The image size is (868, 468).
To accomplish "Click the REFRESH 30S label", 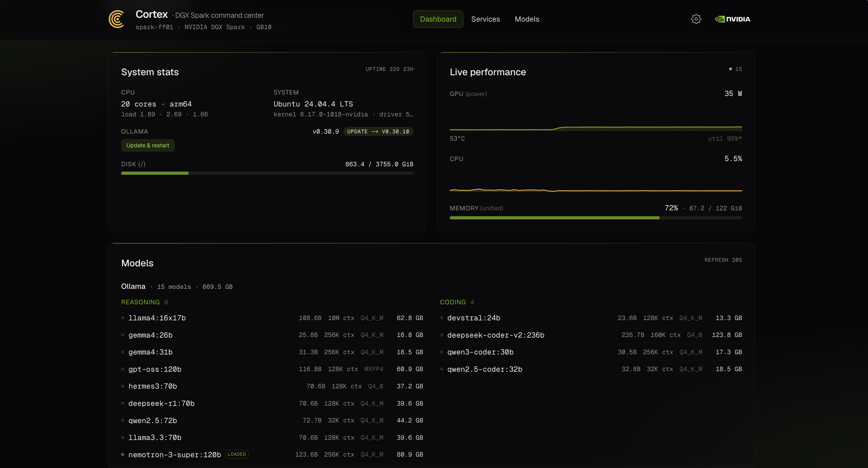I will point(723,260).
